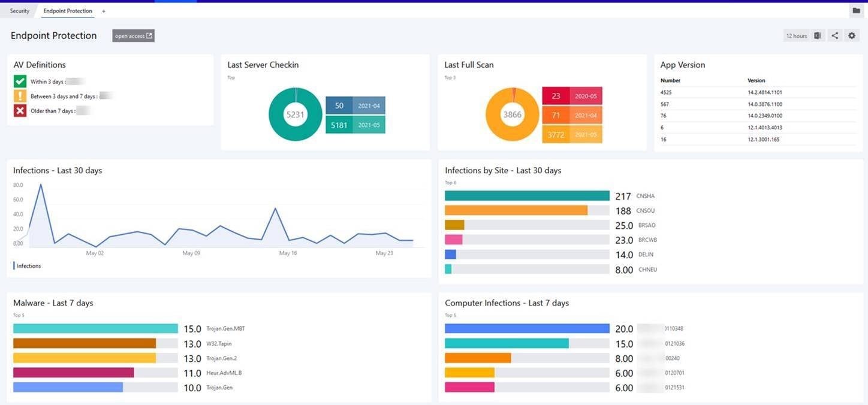This screenshot has height=405, width=868.
Task: Select the Endpoint Protection tab
Action: click(68, 11)
